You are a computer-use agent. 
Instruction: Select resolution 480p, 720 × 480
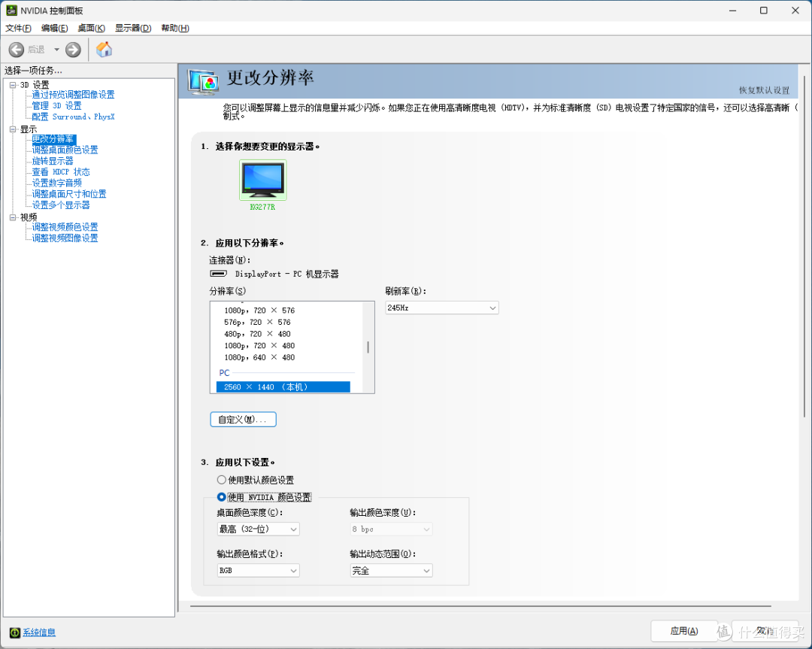pyautogui.click(x=257, y=334)
